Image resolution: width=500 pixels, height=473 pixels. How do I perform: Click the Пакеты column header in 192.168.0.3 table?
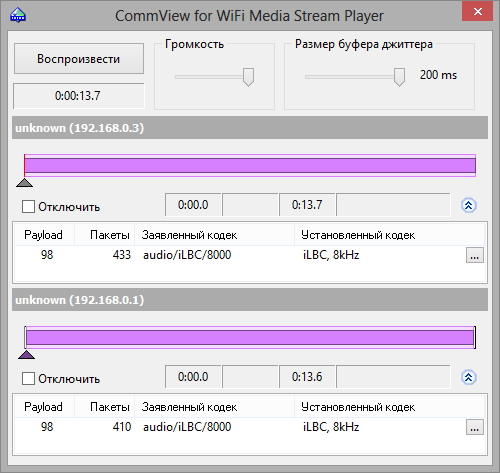105,235
